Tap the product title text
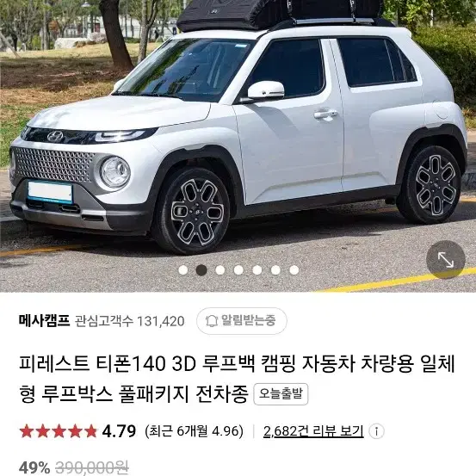476x476 pixels. pos(237,379)
